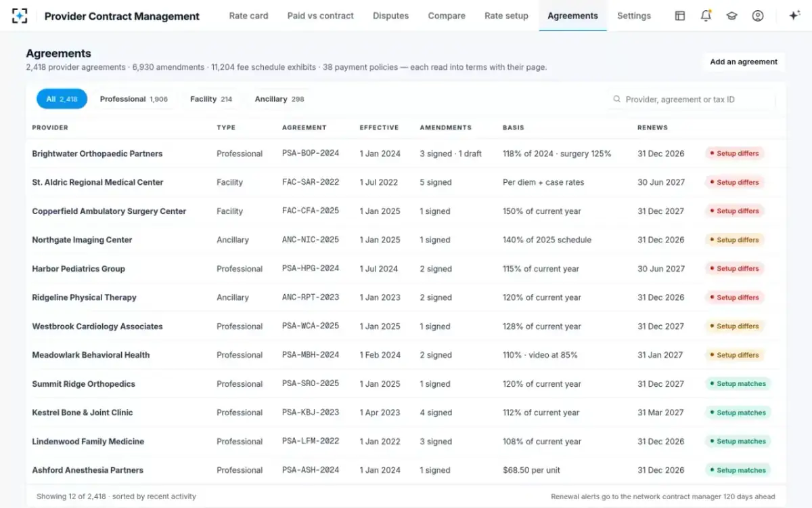Click Setup matches badge for Kestrel
Image resolution: width=812 pixels, height=508 pixels.
738,412
